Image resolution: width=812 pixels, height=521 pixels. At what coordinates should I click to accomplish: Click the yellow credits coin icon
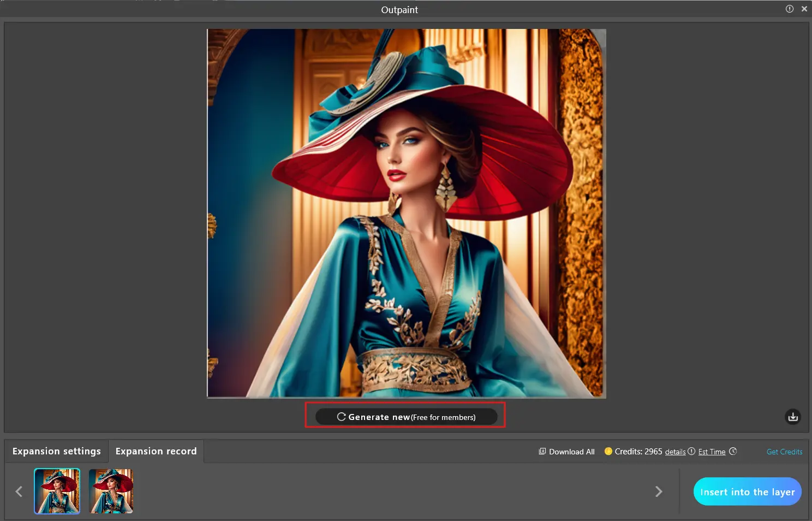tap(608, 452)
